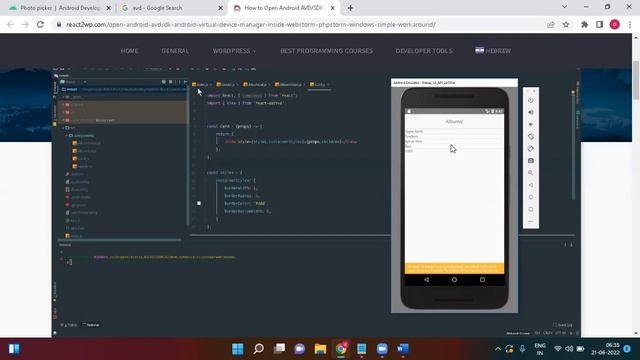
Task: Expand the WORDPRESS navigation dropdown
Action: [x=234, y=51]
